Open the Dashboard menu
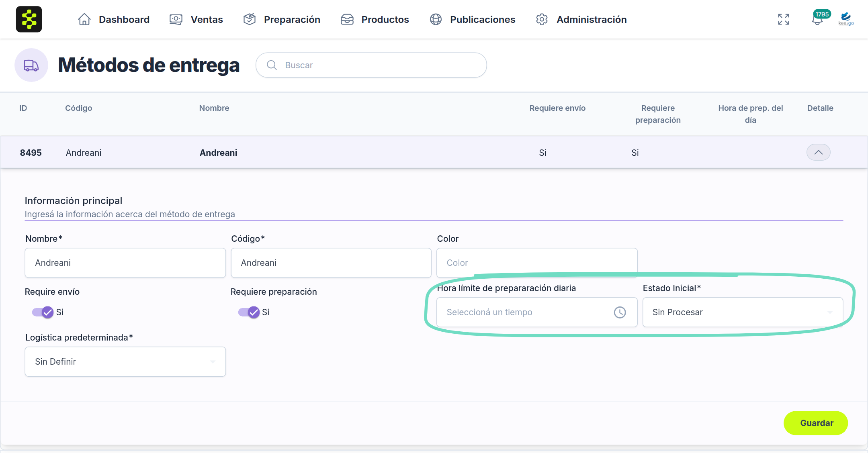Screen dimensions: 868x453 114,19
